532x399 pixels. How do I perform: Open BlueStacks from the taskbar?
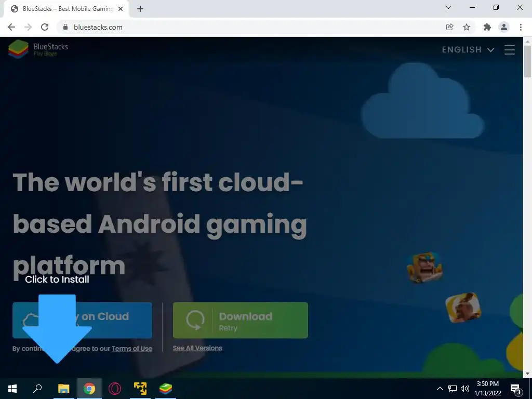tap(166, 389)
